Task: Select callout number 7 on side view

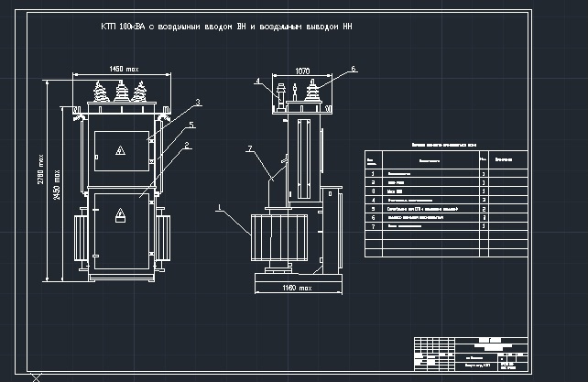Action: (250, 148)
